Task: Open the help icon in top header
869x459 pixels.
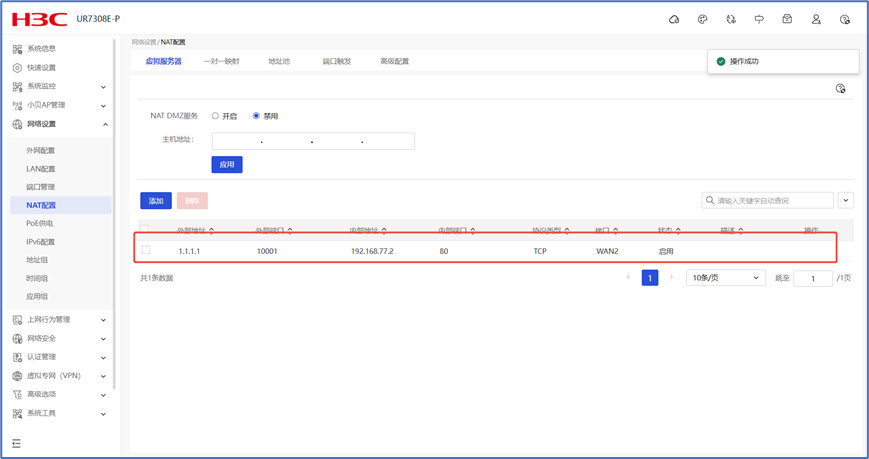Action: [x=845, y=19]
